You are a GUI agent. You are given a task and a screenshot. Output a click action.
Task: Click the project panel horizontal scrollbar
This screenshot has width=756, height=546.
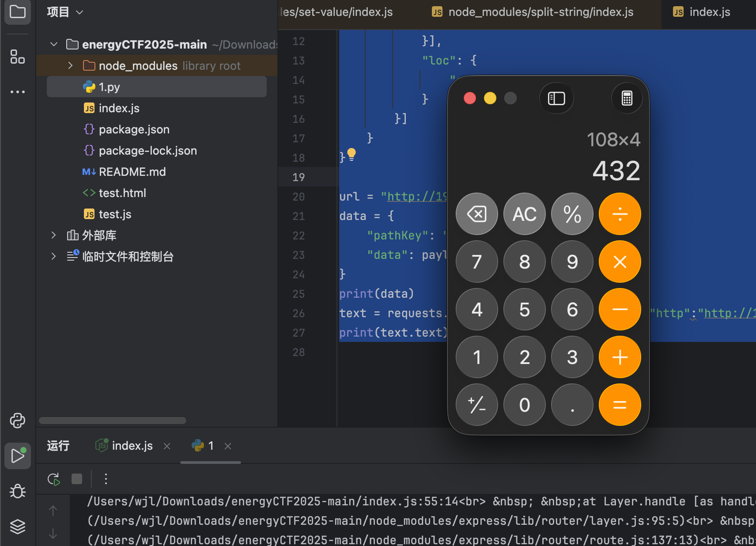(x=113, y=421)
